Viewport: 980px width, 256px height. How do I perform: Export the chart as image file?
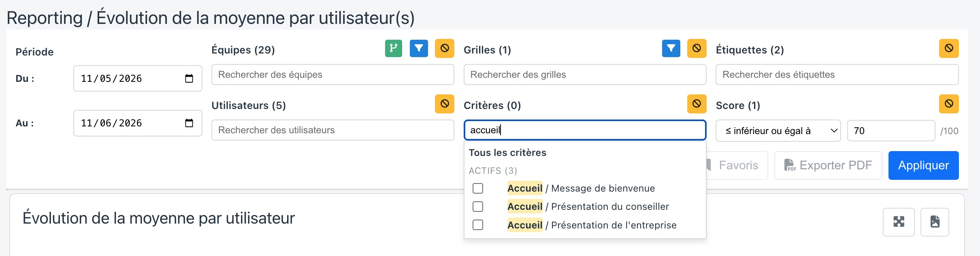point(935,222)
